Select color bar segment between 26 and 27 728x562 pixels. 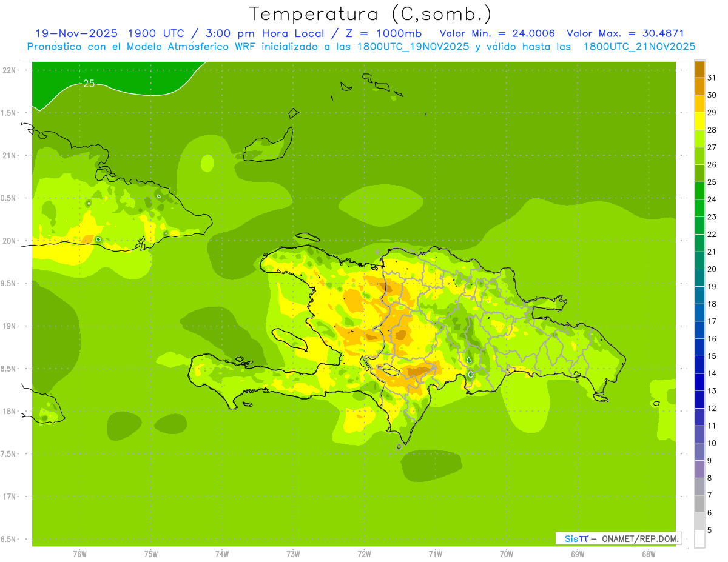pos(699,156)
